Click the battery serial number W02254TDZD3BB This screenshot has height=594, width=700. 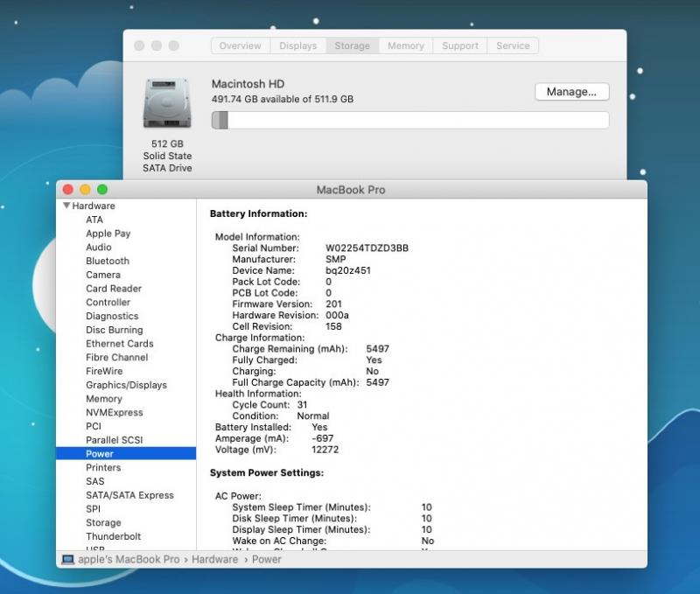(x=367, y=248)
